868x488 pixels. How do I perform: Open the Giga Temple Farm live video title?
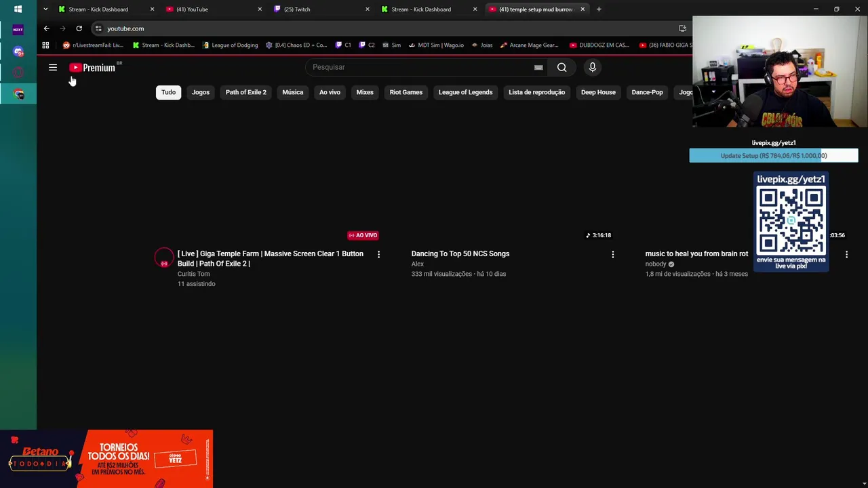pos(271,258)
